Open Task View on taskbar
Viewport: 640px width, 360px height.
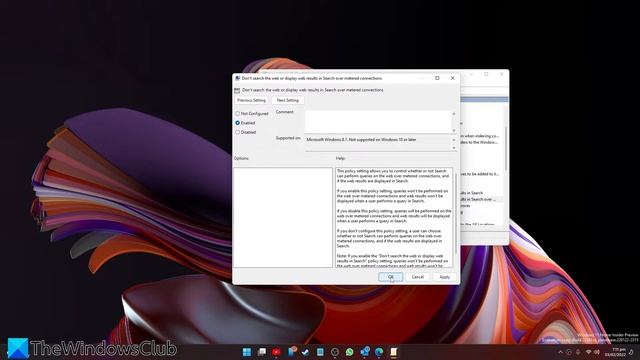pyautogui.click(x=262, y=352)
